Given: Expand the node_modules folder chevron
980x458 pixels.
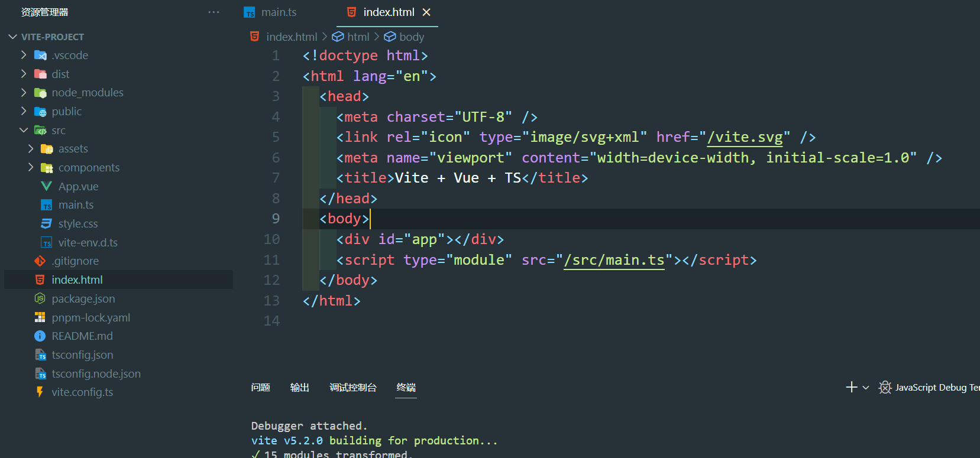Looking at the screenshot, I should coord(24,93).
